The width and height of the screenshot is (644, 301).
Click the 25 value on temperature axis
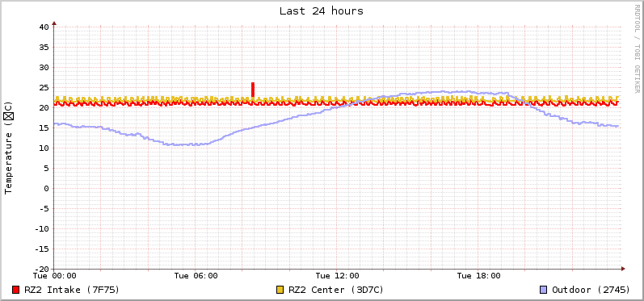(44, 88)
